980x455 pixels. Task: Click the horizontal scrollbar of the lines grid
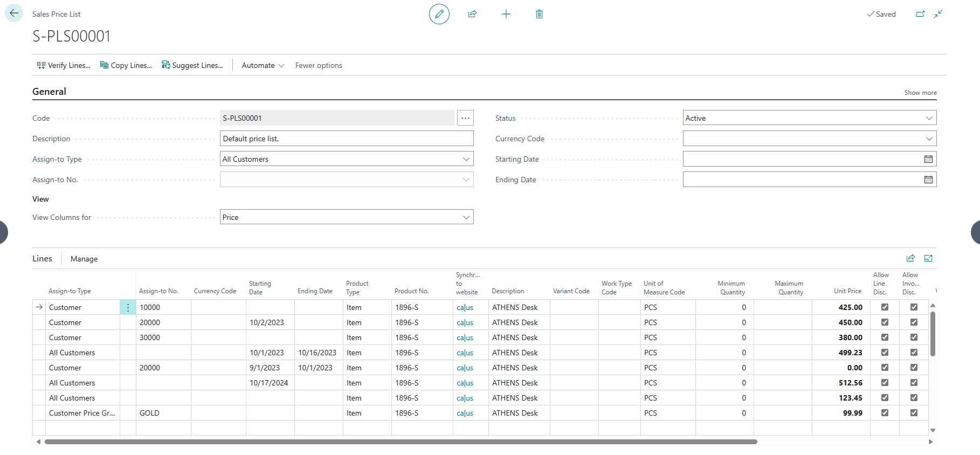(x=401, y=442)
